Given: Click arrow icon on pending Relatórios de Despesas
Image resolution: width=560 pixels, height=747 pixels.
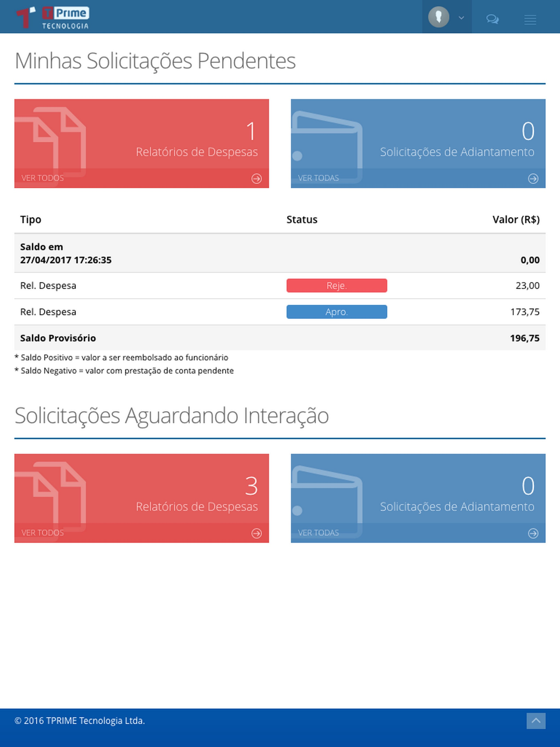Looking at the screenshot, I should pos(256,178).
